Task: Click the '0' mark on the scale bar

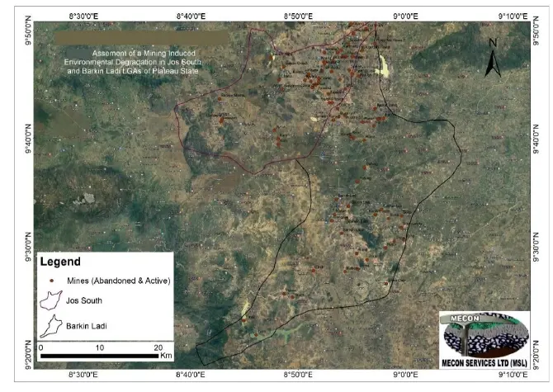Action: point(41,347)
